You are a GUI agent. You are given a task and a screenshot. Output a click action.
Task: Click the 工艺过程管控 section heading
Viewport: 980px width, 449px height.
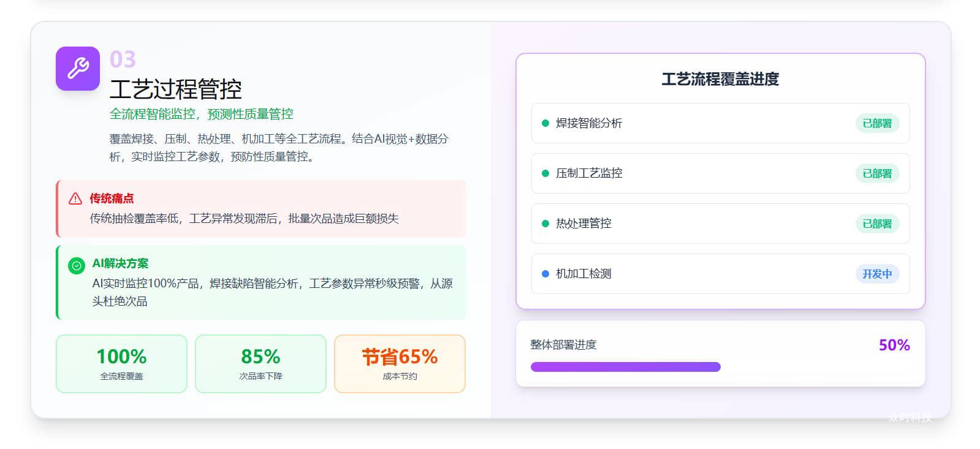coord(176,89)
